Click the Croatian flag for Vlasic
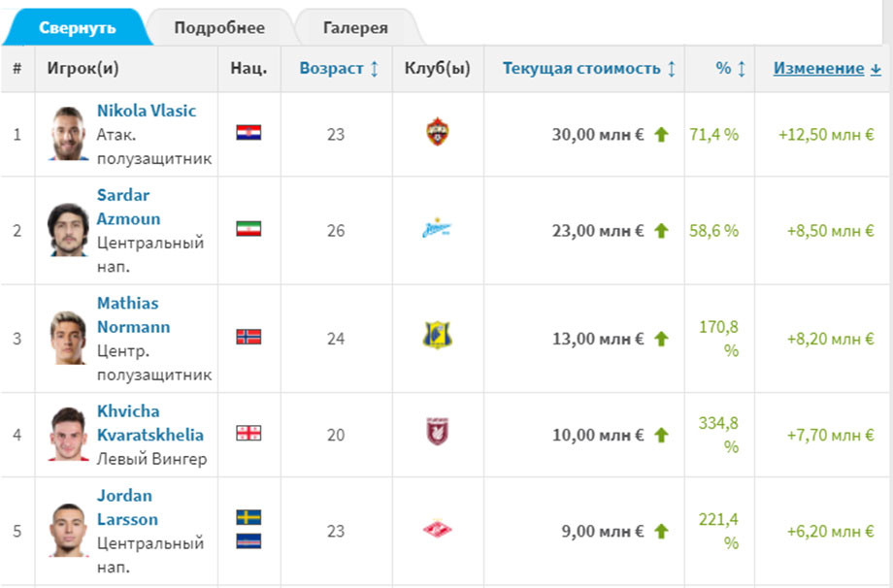893x588 pixels. pos(248,133)
